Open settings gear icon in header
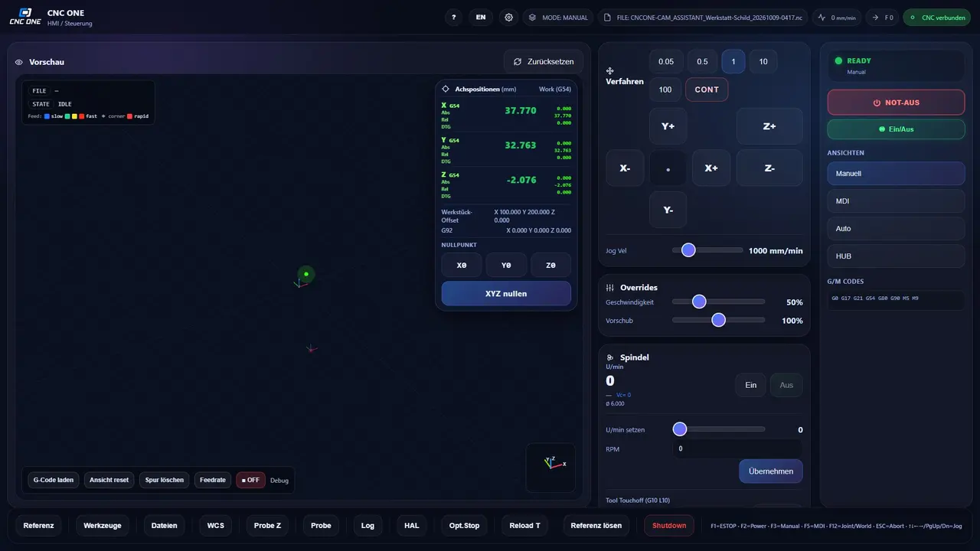Viewport: 980px width, 551px height. [509, 17]
